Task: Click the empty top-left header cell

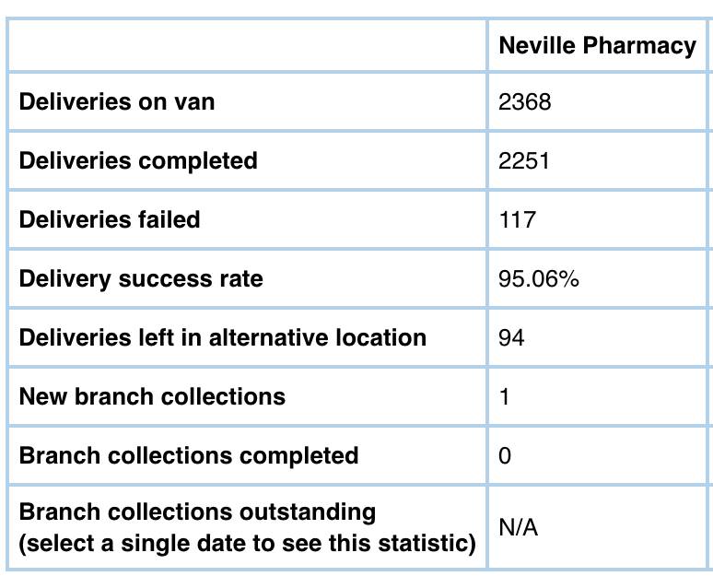Action: pos(247,46)
